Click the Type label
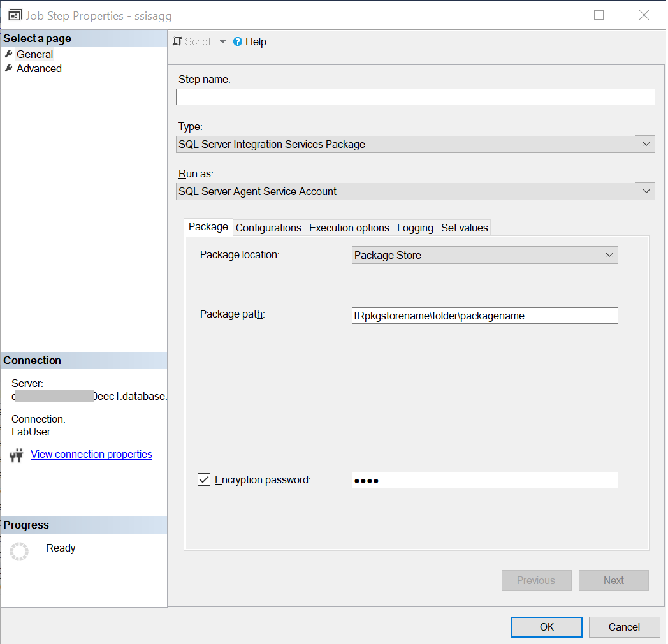Viewport: 668px width, 644px height. pyautogui.click(x=191, y=127)
